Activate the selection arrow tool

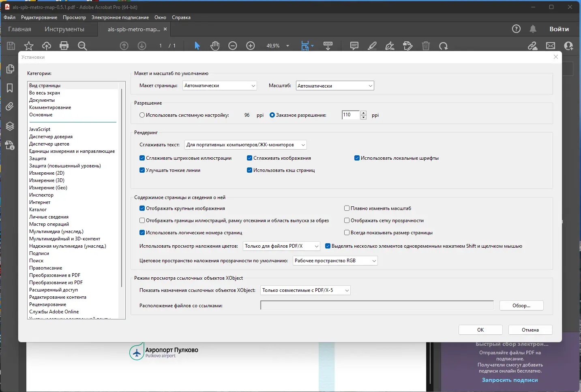tap(197, 46)
